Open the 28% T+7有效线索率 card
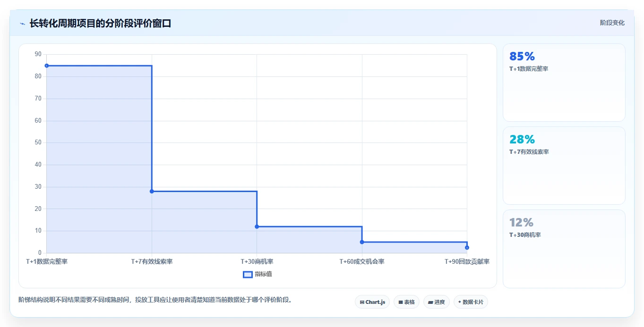The width and height of the screenshot is (644, 327). coord(564,166)
